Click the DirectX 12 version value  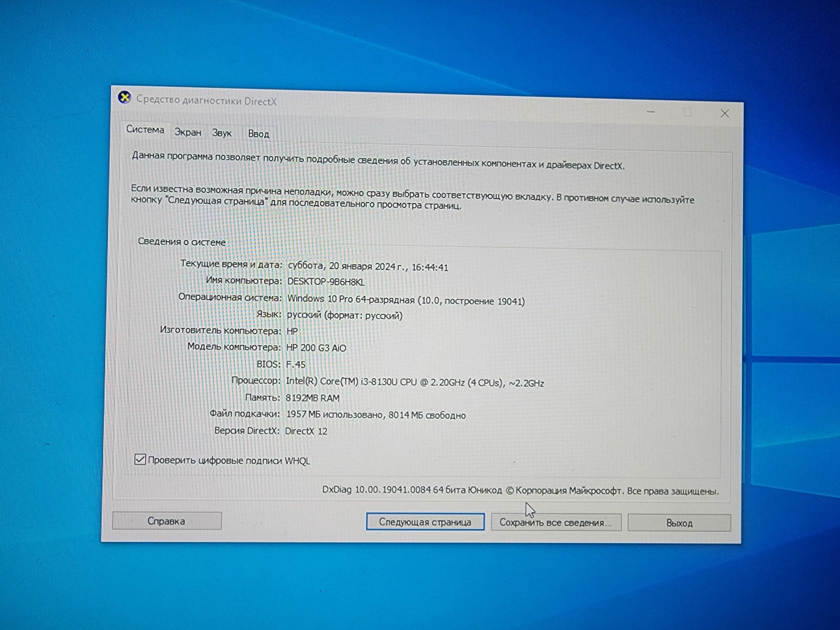[x=306, y=431]
